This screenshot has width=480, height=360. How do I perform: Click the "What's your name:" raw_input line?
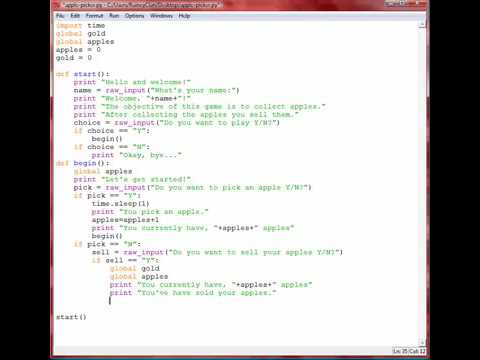pyautogui.click(x=156, y=90)
